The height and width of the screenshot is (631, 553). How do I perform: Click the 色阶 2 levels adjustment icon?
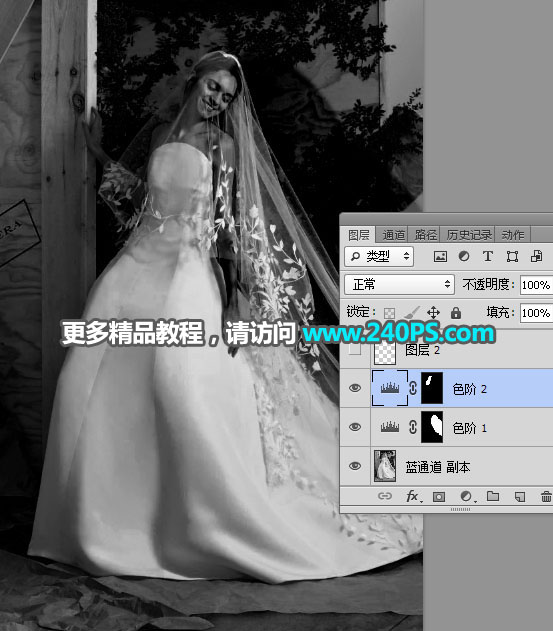click(x=390, y=388)
